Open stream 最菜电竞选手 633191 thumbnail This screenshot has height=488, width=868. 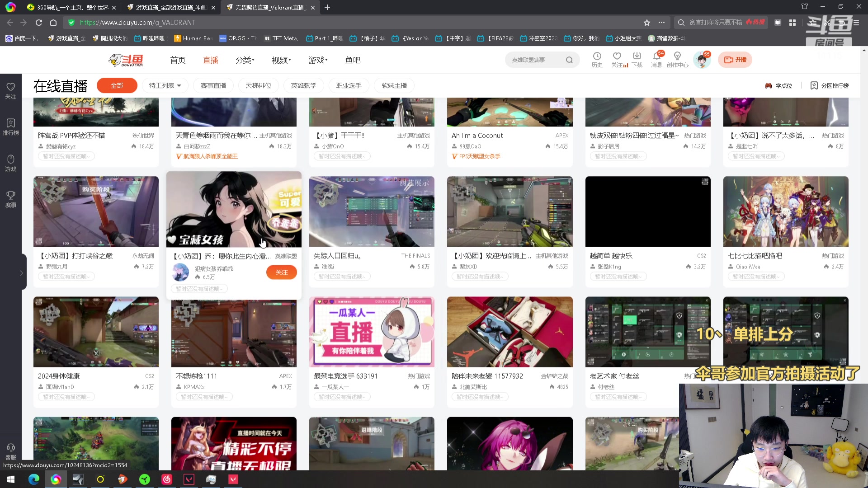point(372,332)
